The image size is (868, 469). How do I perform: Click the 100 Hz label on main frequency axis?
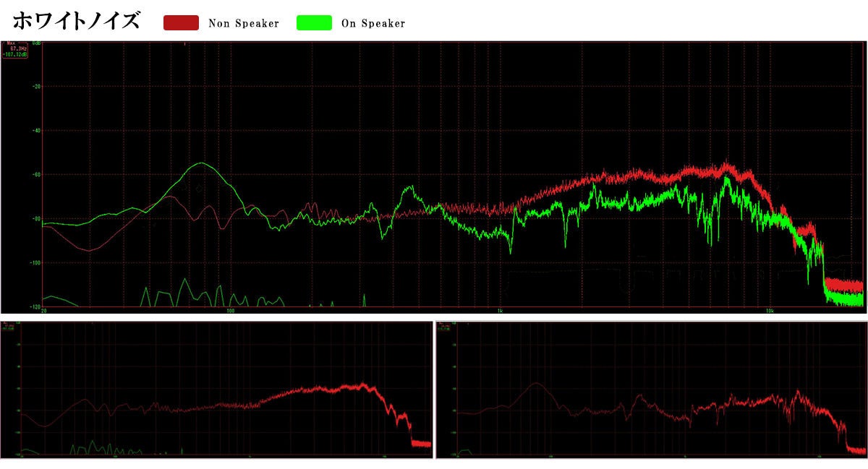pos(231,310)
